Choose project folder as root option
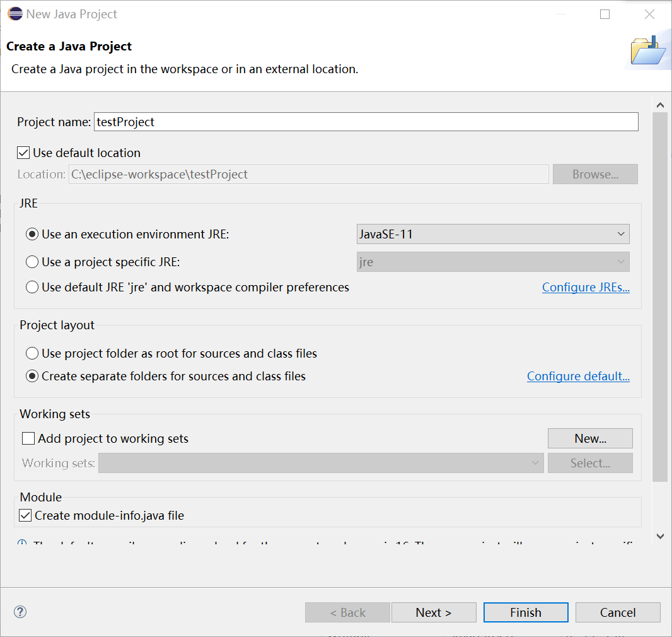The width and height of the screenshot is (672, 637). (32, 353)
